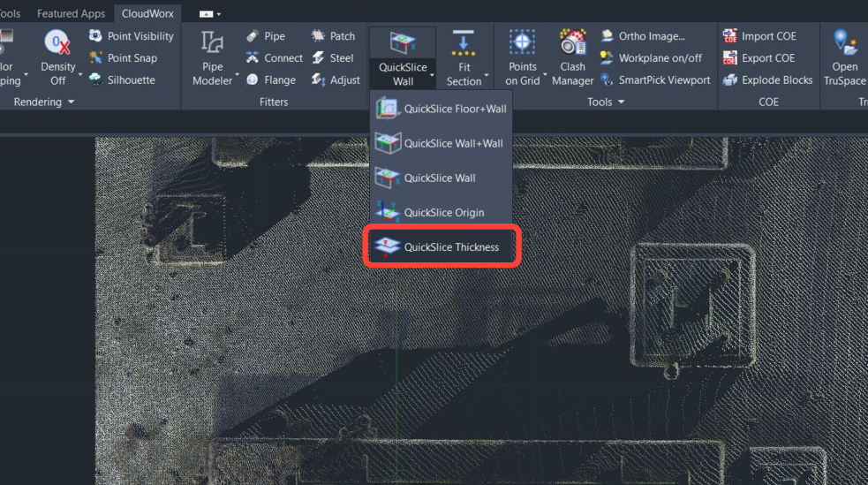Open the Pipe Modeler dropdown arrow

(x=237, y=74)
